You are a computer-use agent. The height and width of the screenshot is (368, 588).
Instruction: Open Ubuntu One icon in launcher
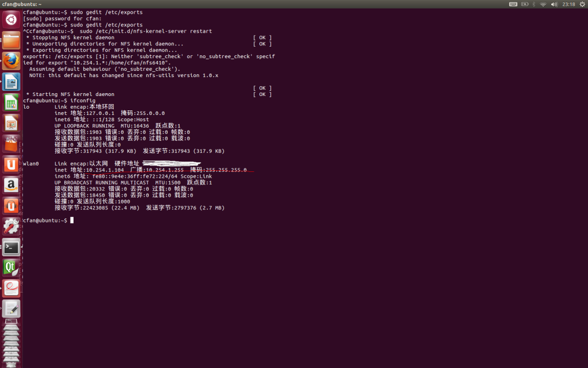click(x=11, y=164)
